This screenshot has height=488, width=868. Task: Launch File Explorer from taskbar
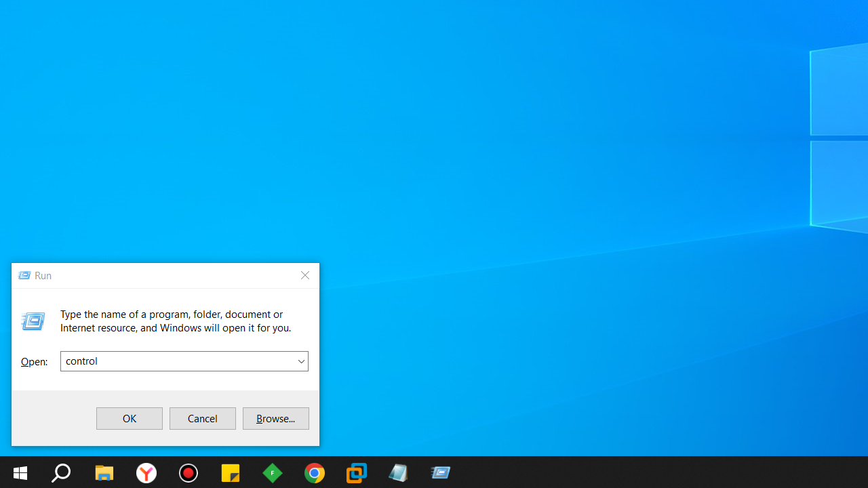tap(104, 472)
